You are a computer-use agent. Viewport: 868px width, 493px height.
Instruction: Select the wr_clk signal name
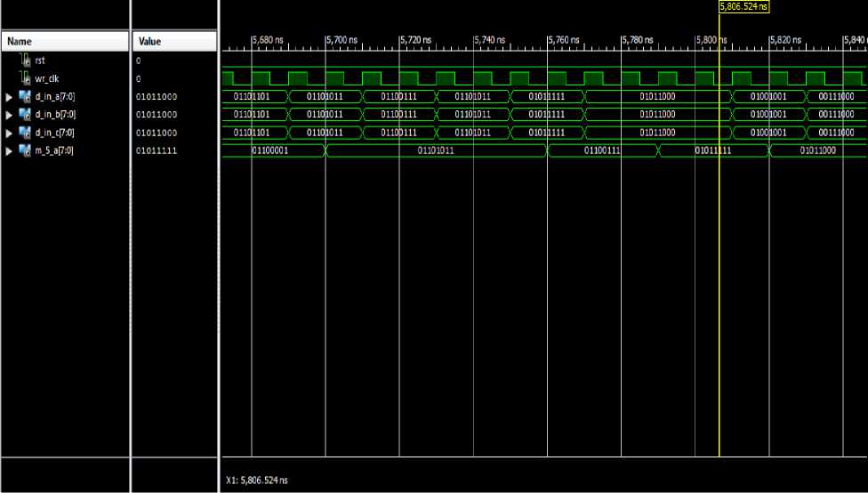click(46, 78)
